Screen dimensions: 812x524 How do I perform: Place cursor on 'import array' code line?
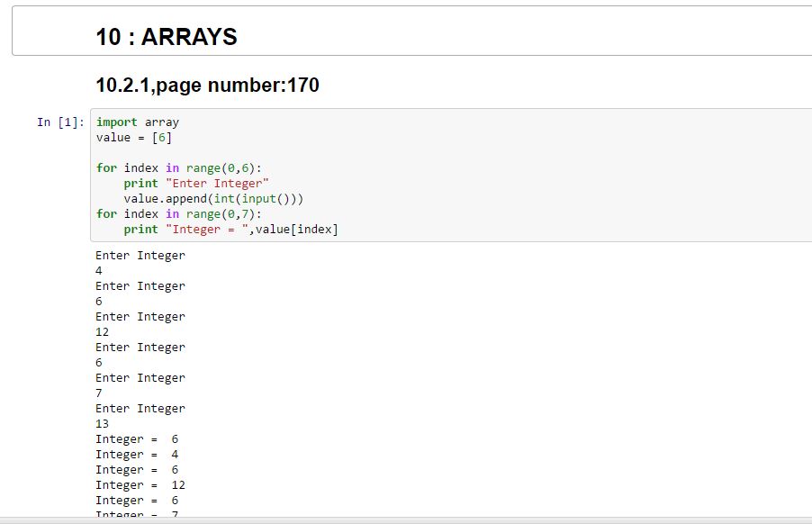pyautogui.click(x=138, y=122)
